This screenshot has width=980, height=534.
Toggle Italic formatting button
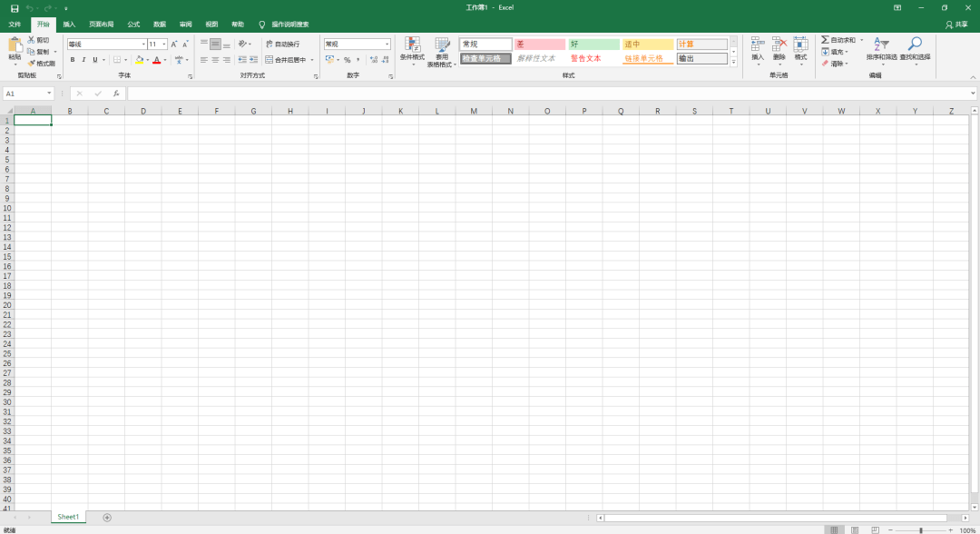83,60
